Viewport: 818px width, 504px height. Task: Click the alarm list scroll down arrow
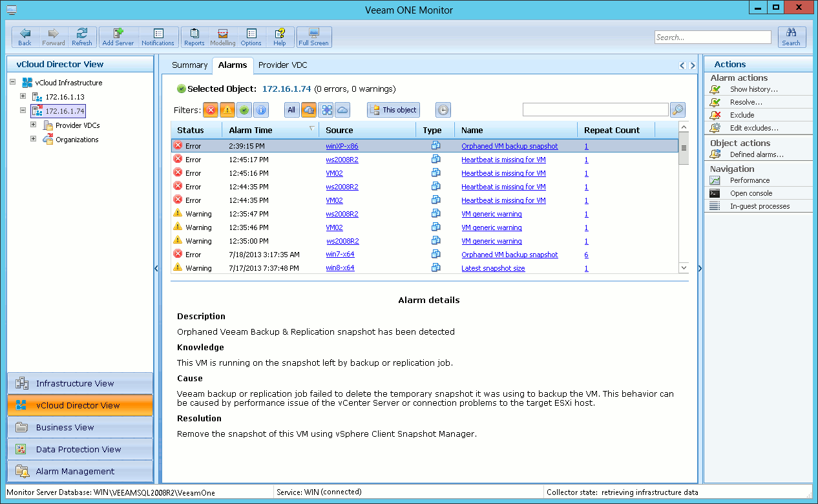684,268
